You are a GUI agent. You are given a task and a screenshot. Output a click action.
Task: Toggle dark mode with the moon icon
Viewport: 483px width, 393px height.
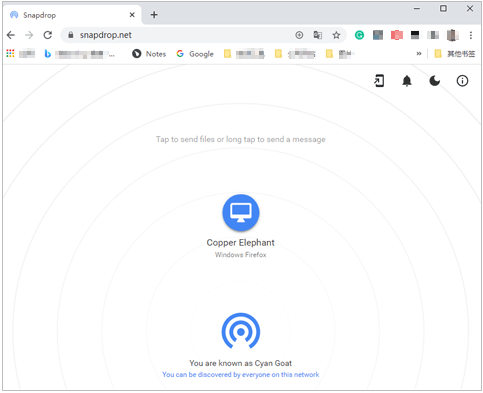[434, 81]
